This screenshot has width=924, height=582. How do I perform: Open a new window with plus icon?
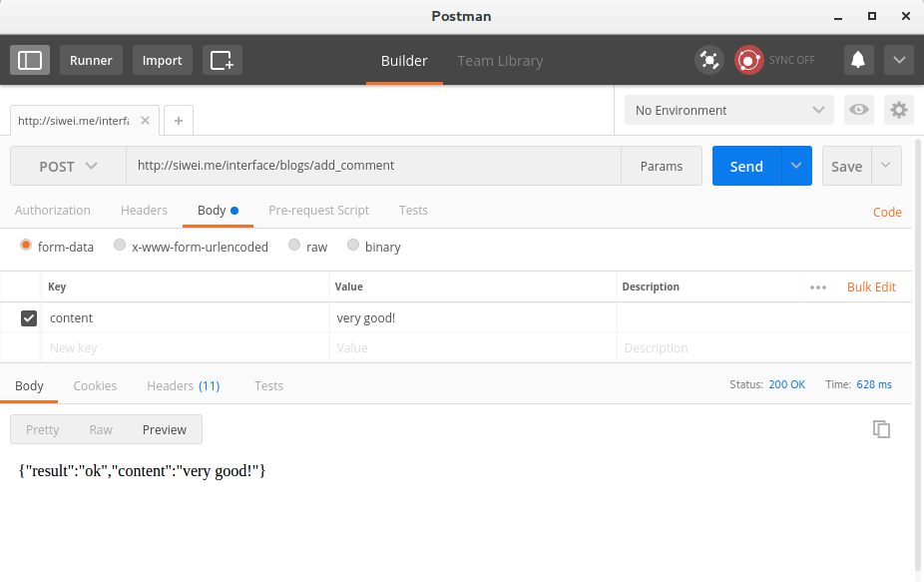tap(222, 60)
